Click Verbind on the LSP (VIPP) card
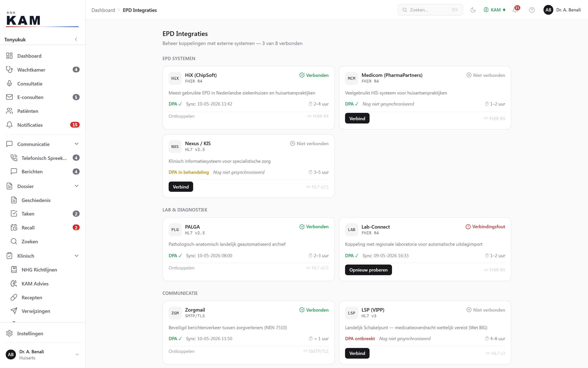Viewport: 588px width, 368px height. [357, 353]
